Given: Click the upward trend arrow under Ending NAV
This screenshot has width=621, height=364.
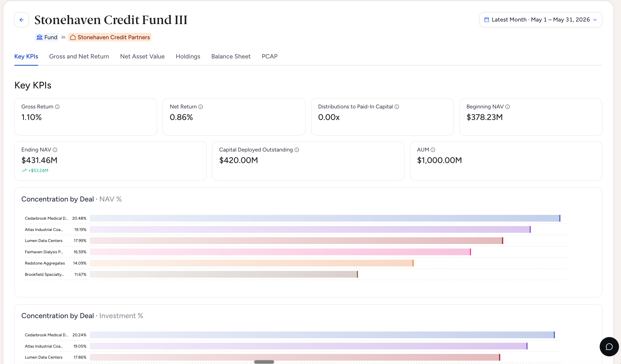Looking at the screenshot, I should point(24,170).
